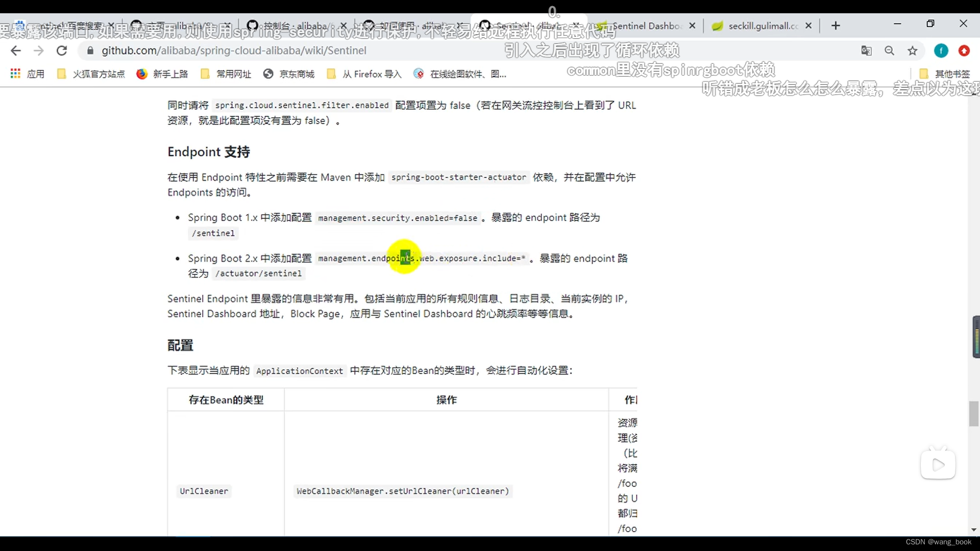
Task: Click the spring.cloud.sentinel.filter.enabled code
Action: pyautogui.click(x=302, y=105)
